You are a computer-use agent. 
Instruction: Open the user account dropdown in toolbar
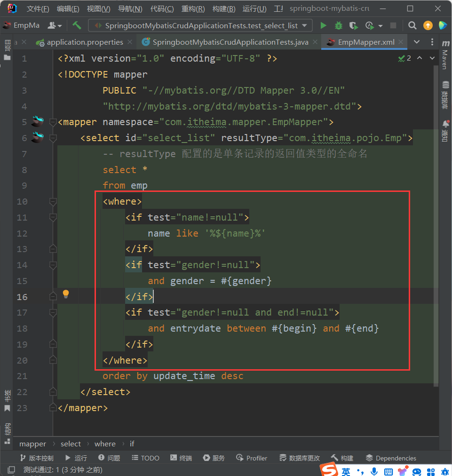(55, 26)
